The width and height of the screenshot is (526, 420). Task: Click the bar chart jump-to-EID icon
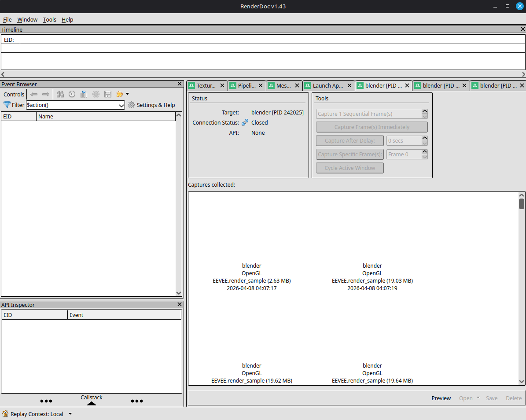pyautogui.click(x=84, y=94)
